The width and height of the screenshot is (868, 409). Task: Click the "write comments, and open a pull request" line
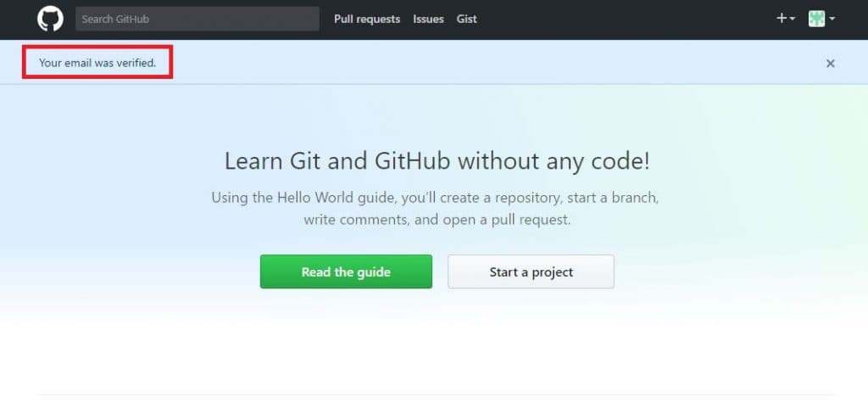[437, 220]
